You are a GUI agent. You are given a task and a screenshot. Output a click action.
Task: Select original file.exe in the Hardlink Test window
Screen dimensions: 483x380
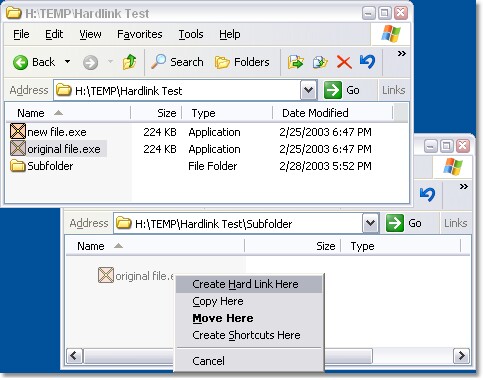[x=64, y=149]
